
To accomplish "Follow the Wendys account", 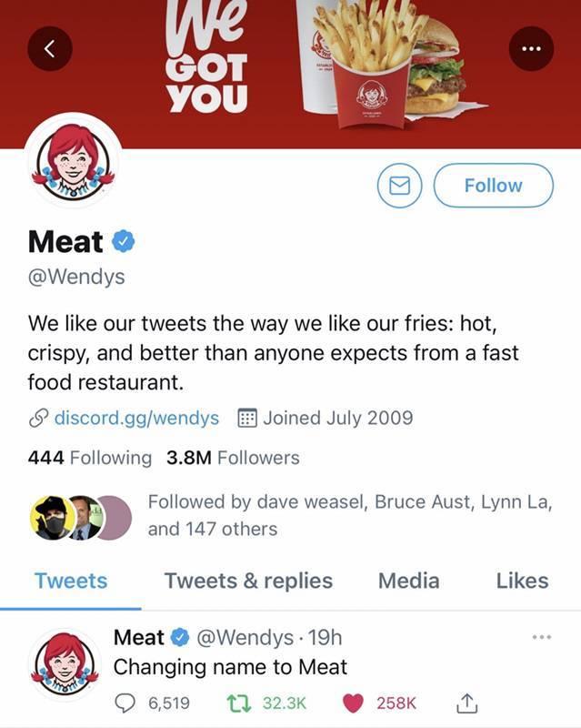I will (493, 186).
